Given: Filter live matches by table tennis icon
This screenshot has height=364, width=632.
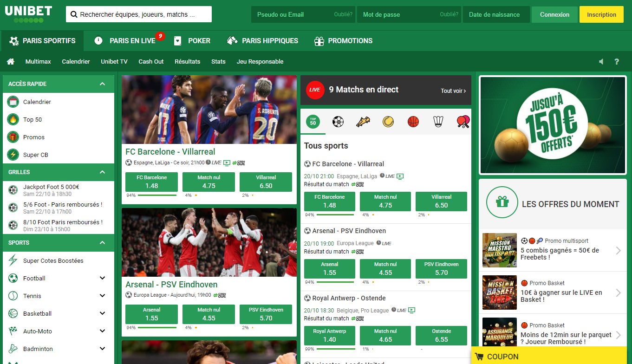Looking at the screenshot, I should pyautogui.click(x=463, y=122).
